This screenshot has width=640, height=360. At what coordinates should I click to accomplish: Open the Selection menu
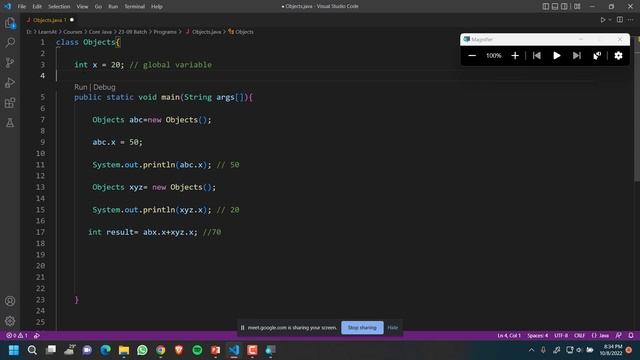point(59,7)
